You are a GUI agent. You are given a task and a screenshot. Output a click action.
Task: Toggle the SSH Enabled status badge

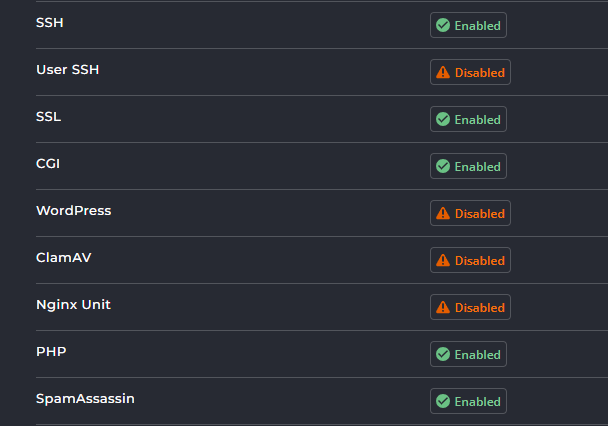468,25
